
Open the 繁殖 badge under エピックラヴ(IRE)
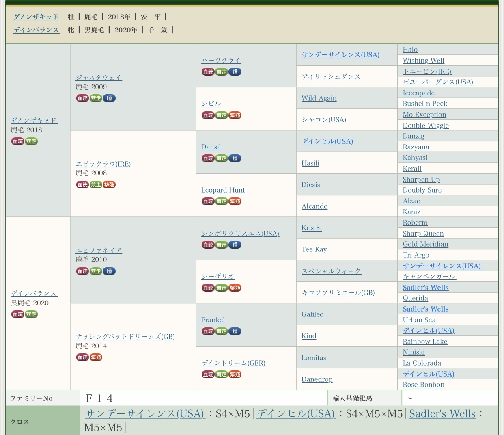click(109, 185)
